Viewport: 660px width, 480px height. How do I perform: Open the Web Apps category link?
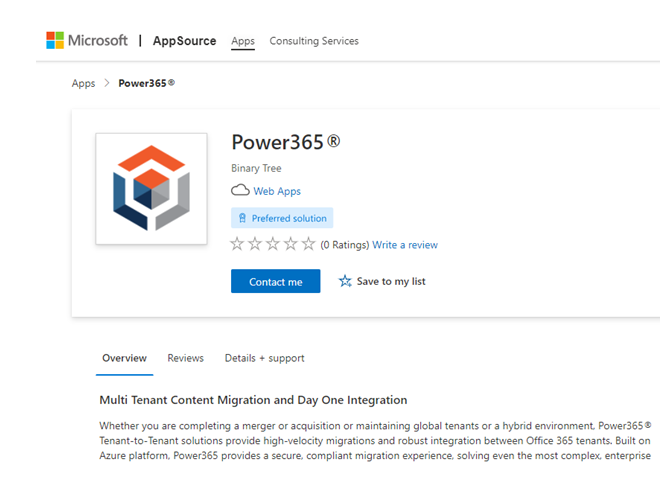pyautogui.click(x=277, y=191)
